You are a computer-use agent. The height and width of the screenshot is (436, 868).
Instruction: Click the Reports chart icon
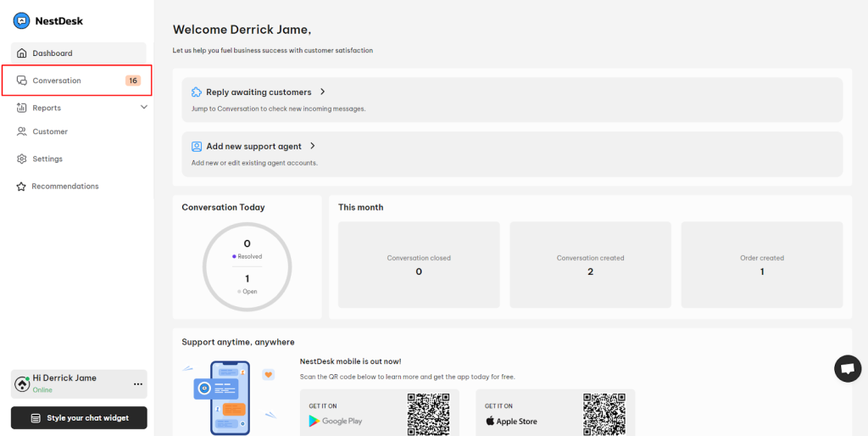(x=21, y=108)
